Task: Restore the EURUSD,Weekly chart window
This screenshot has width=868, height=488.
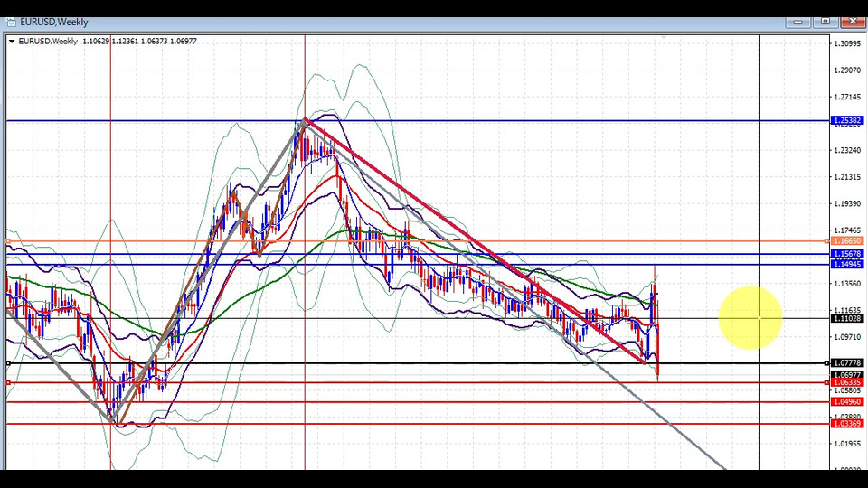Action: point(825,22)
